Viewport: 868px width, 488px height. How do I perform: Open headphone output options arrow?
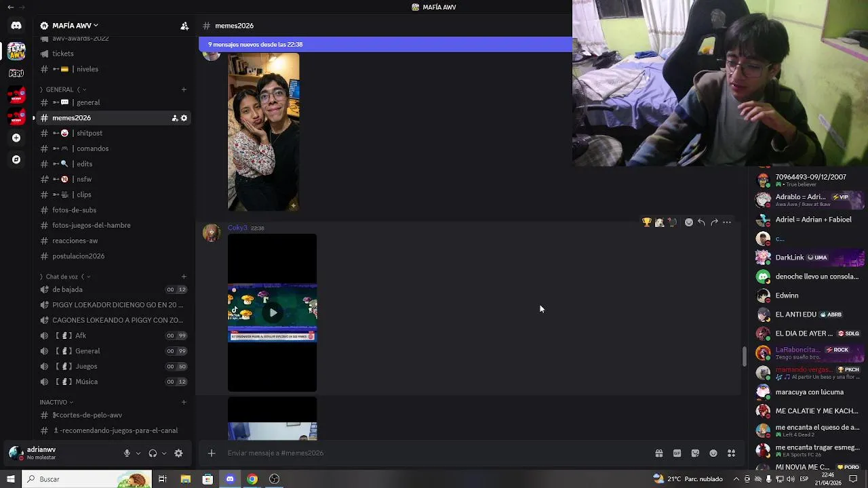pos(164,453)
